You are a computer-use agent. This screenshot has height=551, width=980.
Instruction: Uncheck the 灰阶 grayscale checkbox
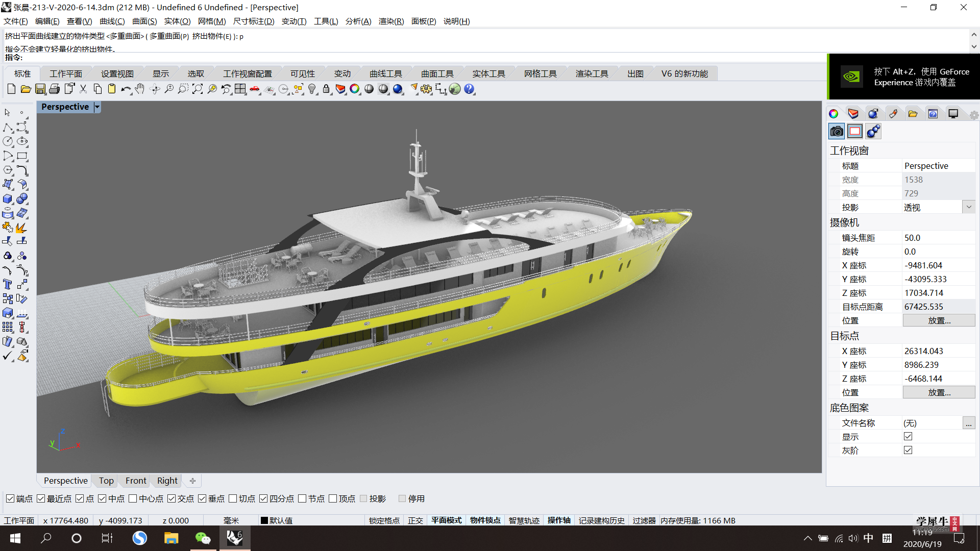tap(908, 450)
